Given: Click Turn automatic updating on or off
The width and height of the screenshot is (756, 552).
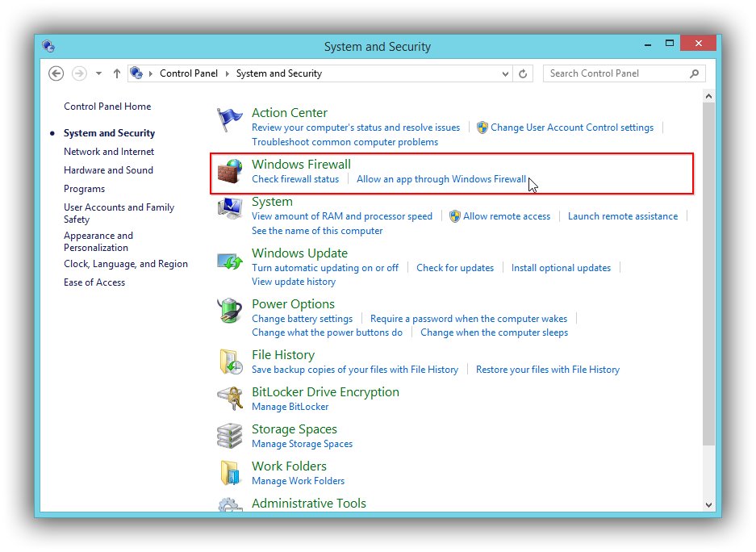Looking at the screenshot, I should (x=325, y=268).
